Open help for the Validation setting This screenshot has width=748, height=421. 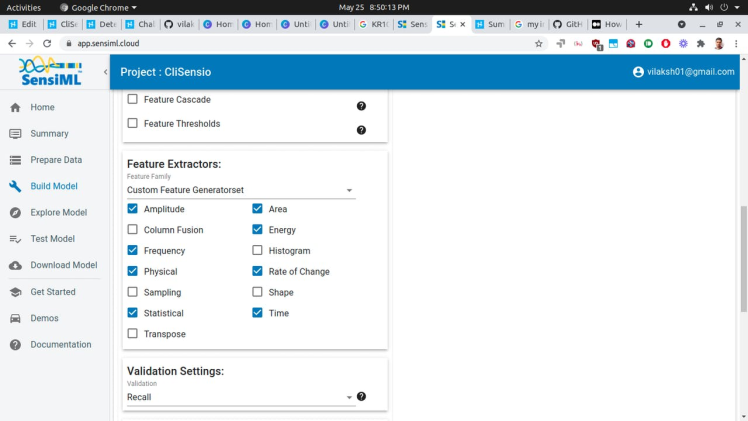[x=361, y=396]
